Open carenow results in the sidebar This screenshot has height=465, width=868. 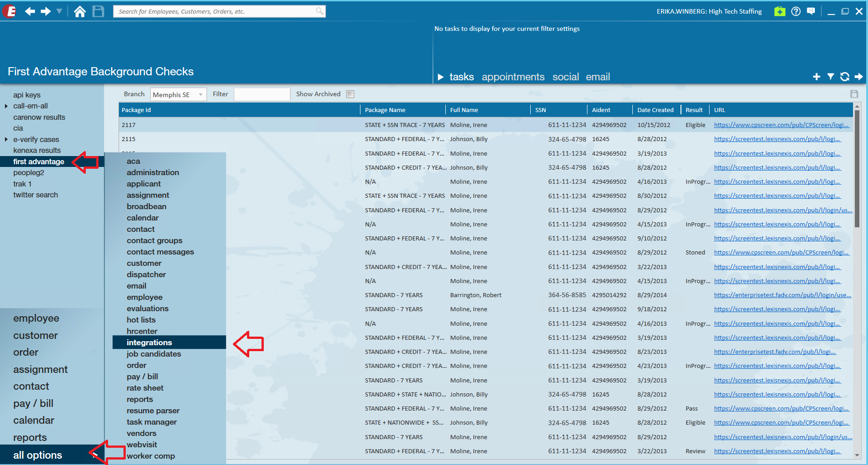39,117
